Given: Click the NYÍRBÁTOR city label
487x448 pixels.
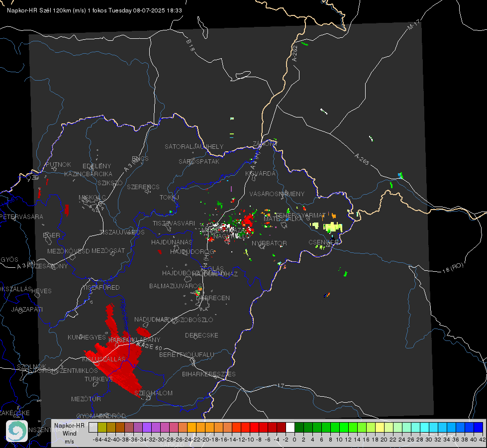Looking at the screenshot, I should pos(269,243).
